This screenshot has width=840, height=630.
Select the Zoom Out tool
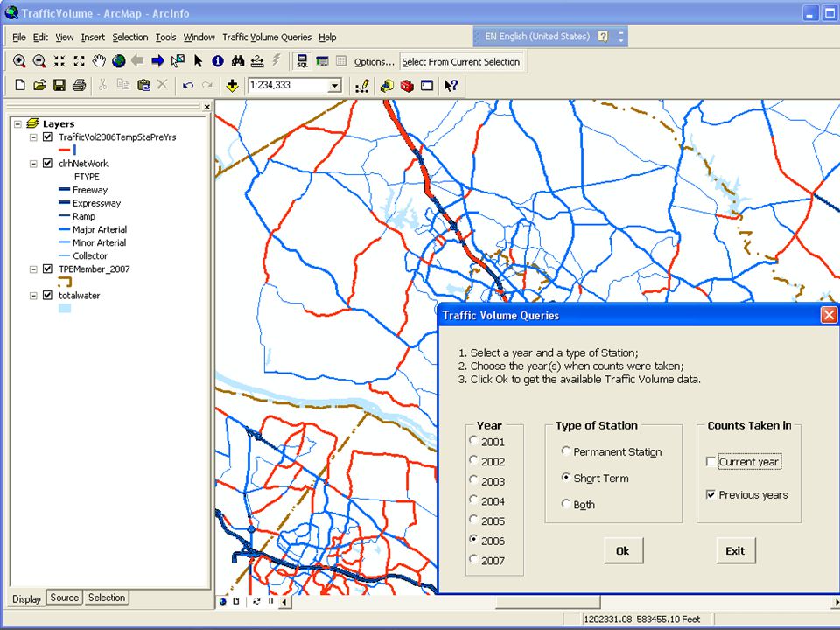click(x=39, y=61)
